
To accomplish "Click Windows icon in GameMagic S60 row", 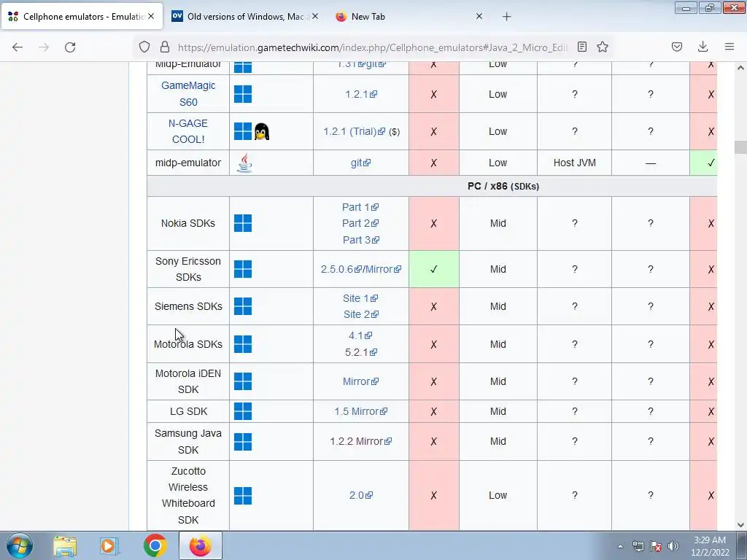I will tap(243, 94).
